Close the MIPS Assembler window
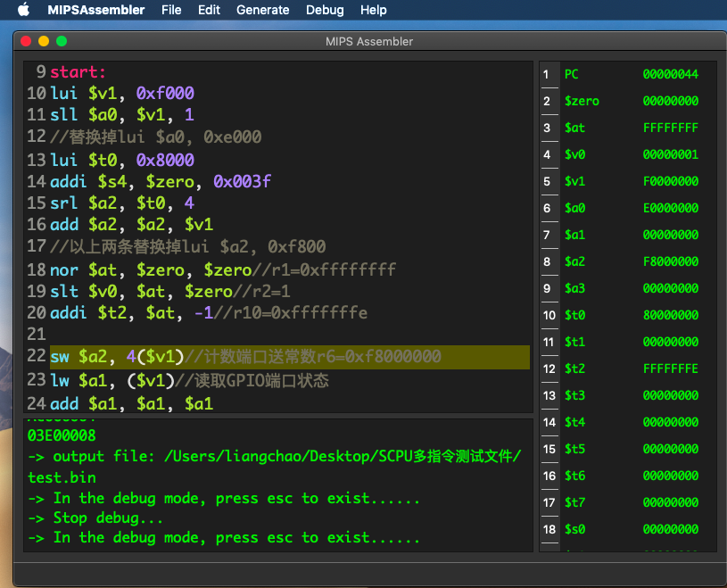727x588 pixels. point(26,41)
